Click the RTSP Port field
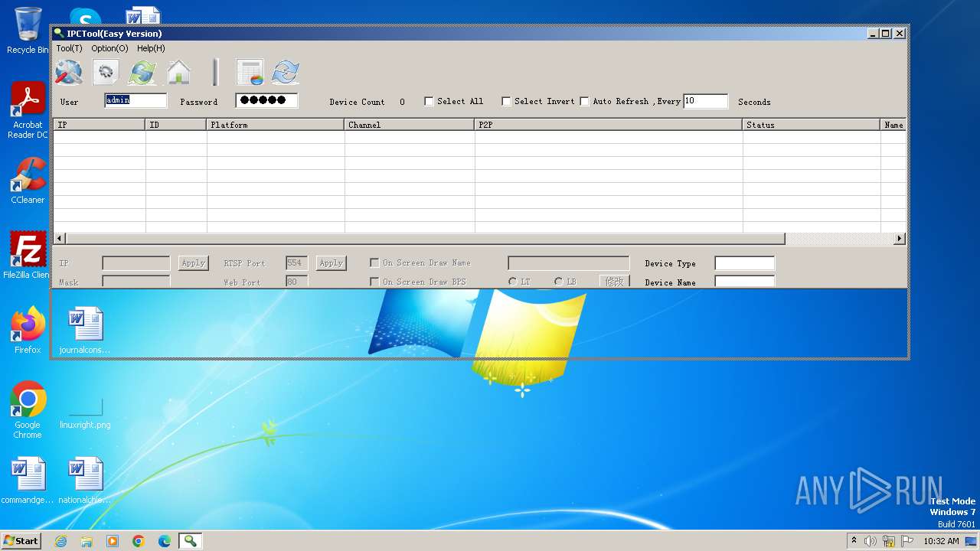Viewport: 980px width, 551px height. 296,262
